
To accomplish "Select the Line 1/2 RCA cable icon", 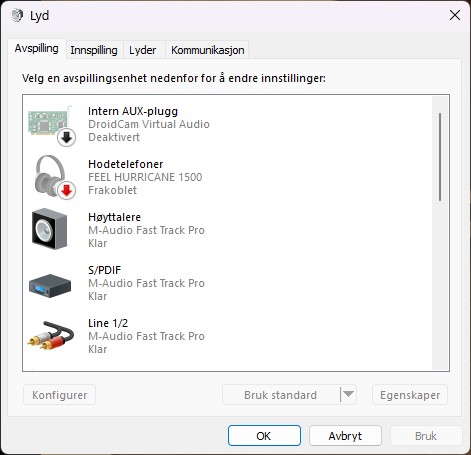I will pyautogui.click(x=51, y=335).
